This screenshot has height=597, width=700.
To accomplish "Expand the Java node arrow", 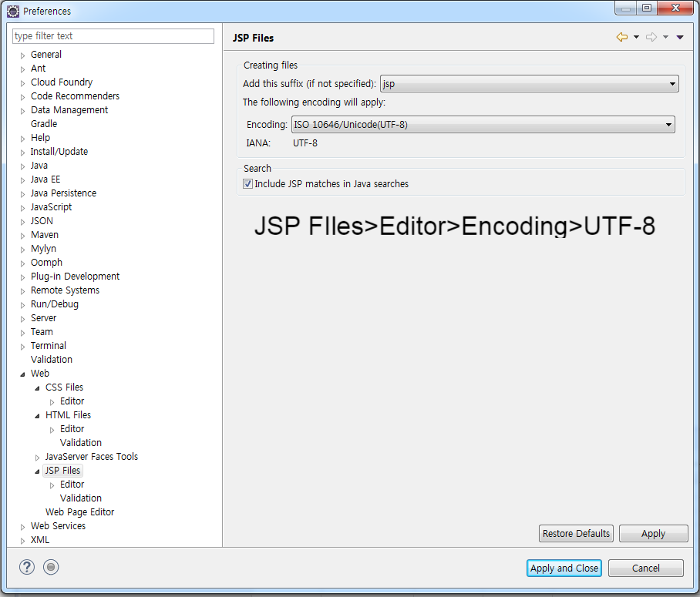I will click(22, 166).
